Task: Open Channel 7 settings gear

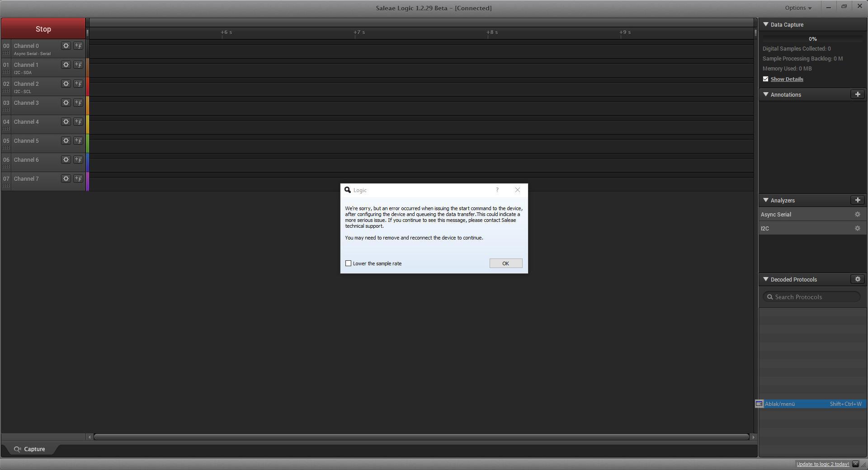Action: click(x=66, y=179)
